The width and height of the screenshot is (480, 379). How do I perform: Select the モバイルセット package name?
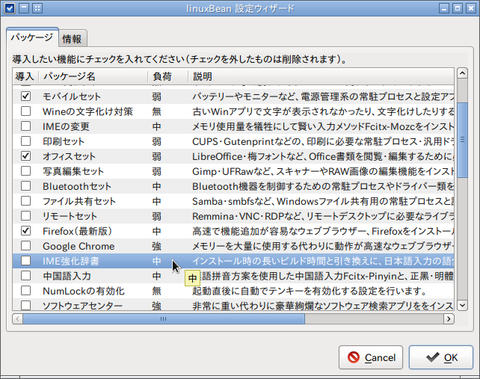[x=72, y=97]
